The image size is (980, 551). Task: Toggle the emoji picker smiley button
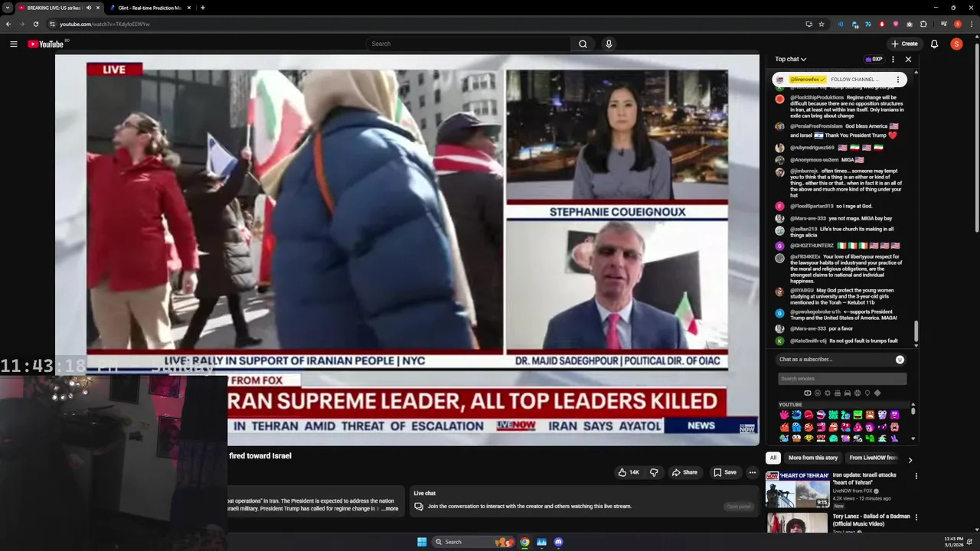(x=900, y=359)
